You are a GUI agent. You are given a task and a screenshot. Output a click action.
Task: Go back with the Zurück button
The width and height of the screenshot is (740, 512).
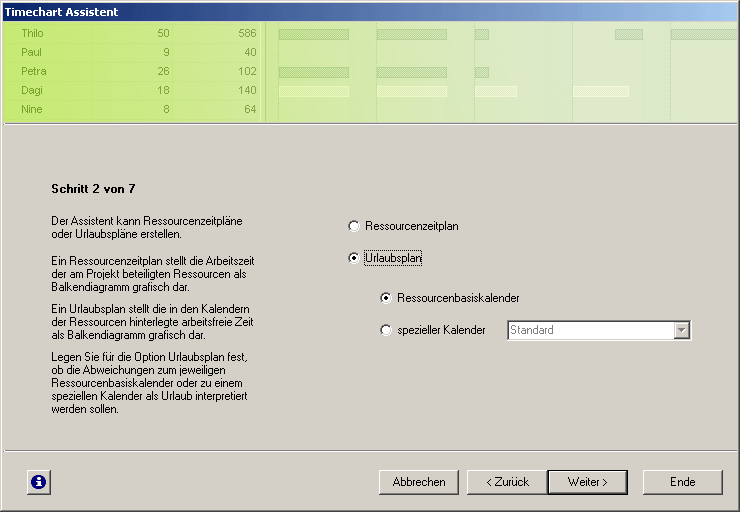(x=507, y=482)
